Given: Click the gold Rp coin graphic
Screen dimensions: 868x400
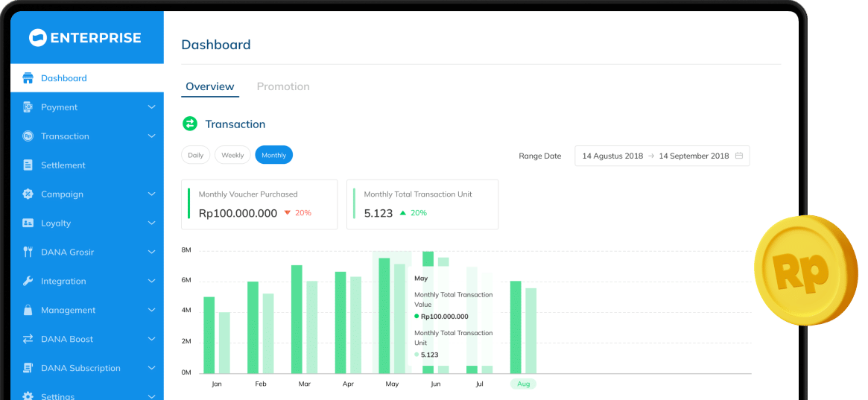Looking at the screenshot, I should [x=808, y=270].
